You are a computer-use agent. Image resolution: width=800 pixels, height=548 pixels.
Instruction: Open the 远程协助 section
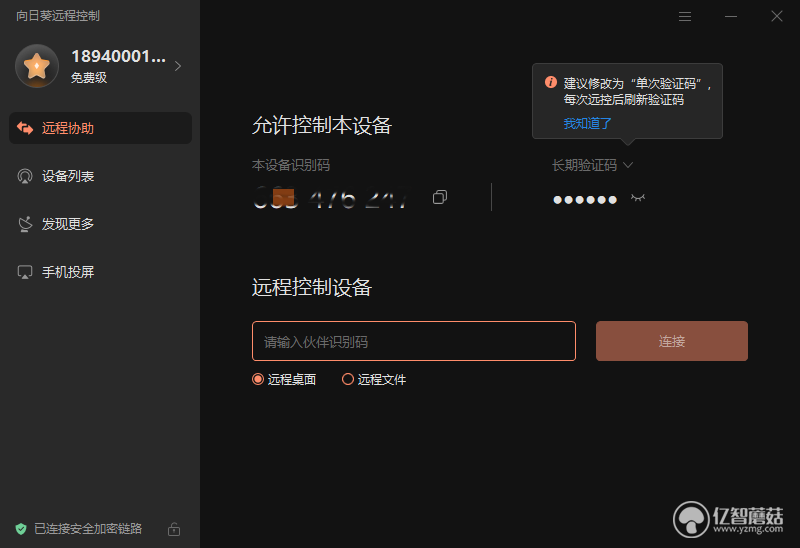101,128
